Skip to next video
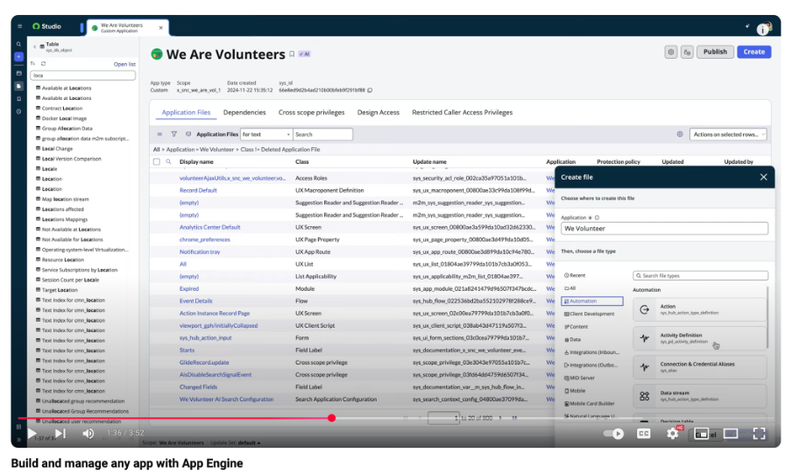This screenshot has width=792, height=475. (x=61, y=434)
